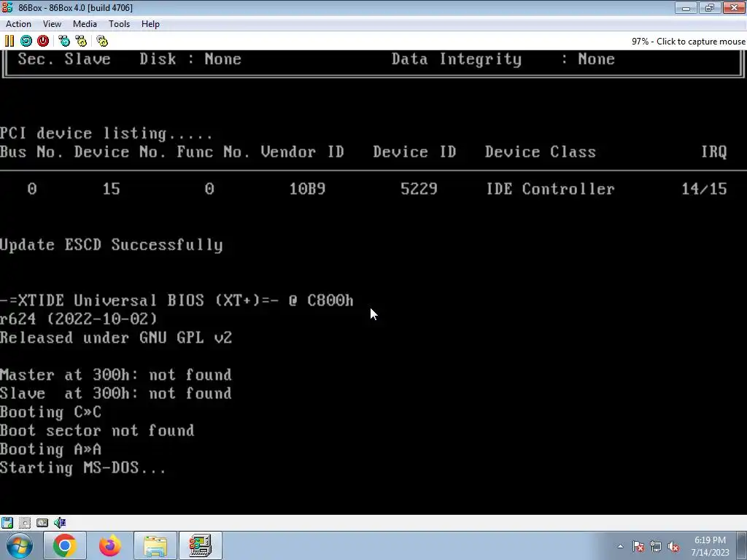Pause the emulation with the pause icon
747x560 pixels.
[x=9, y=41]
